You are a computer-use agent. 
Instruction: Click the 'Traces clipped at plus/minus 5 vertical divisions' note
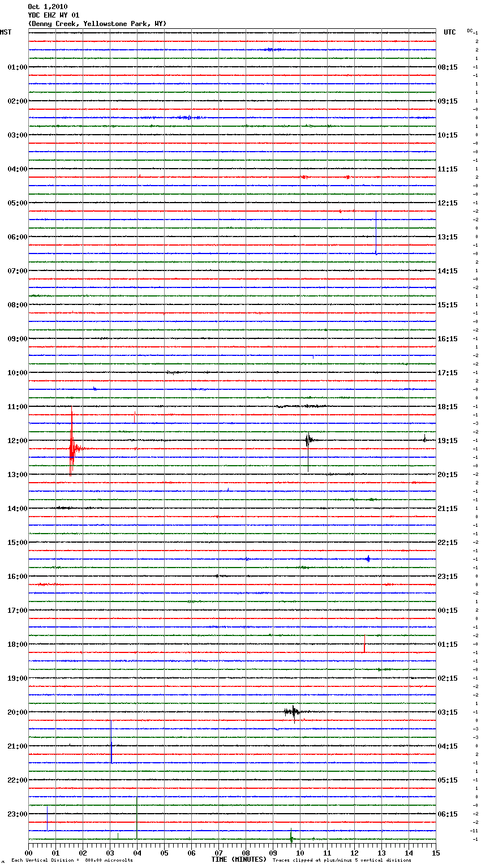(342, 861)
